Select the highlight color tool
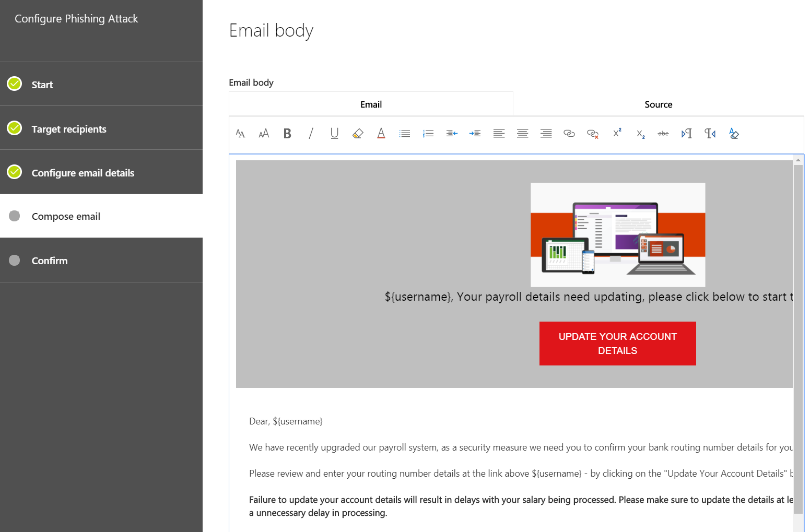Image resolution: width=810 pixels, height=532 pixels. pos(358,134)
